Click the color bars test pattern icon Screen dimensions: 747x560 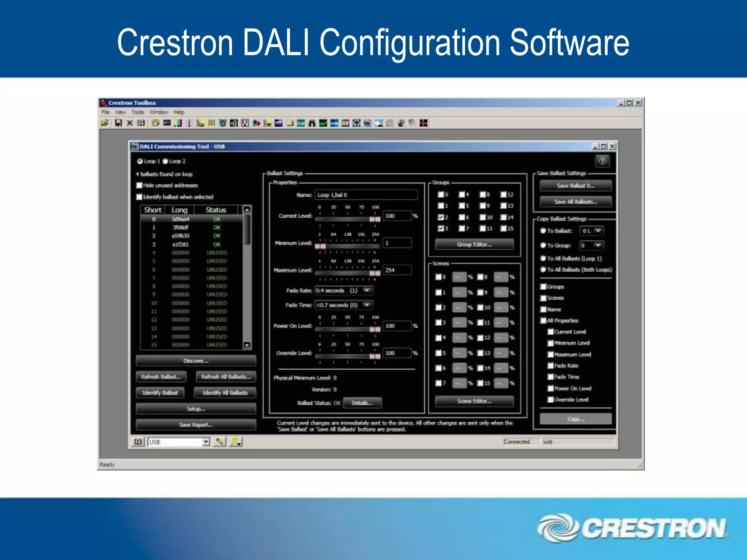[178, 123]
